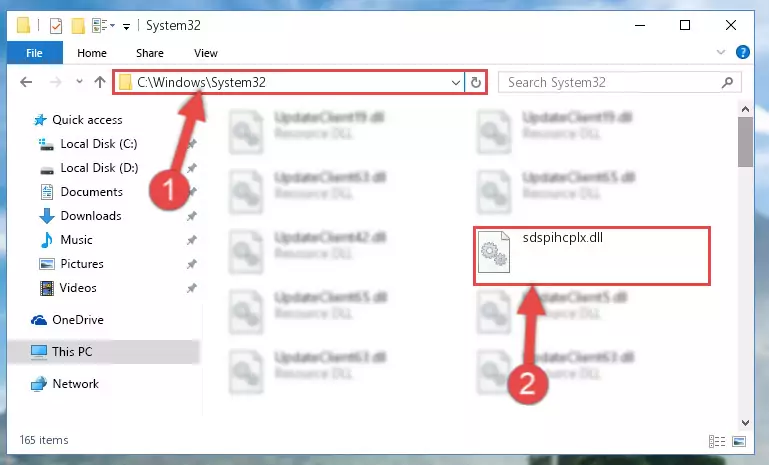This screenshot has width=769, height=465.
Task: Unpin Downloads from Quick access
Action: [192, 216]
